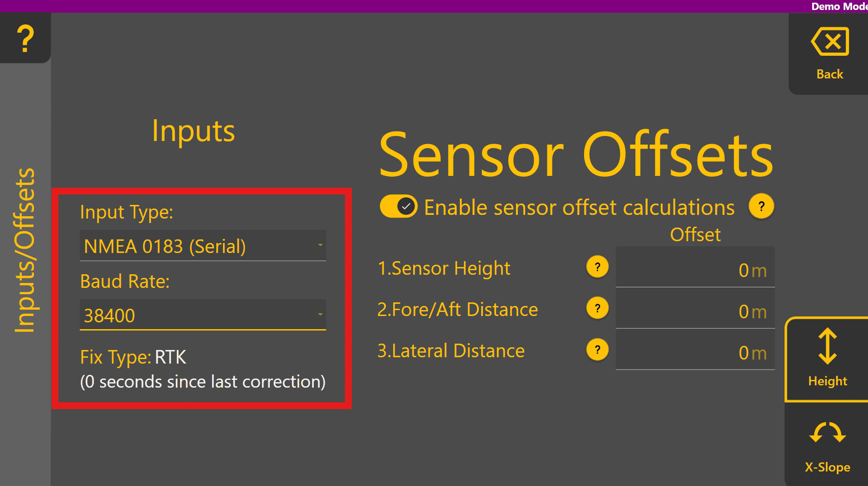This screenshot has width=868, height=486.
Task: Click the help question mark icon top-left
Action: [25, 38]
